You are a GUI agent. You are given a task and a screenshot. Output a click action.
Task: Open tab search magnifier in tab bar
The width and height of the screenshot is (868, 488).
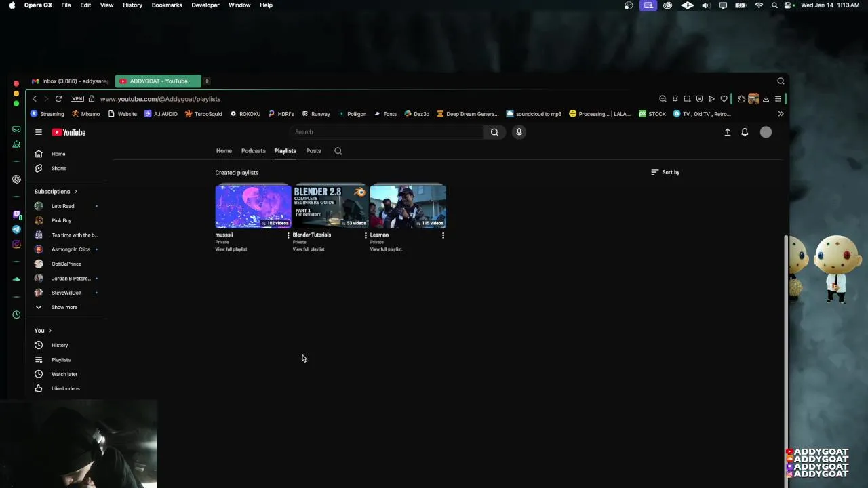(781, 81)
